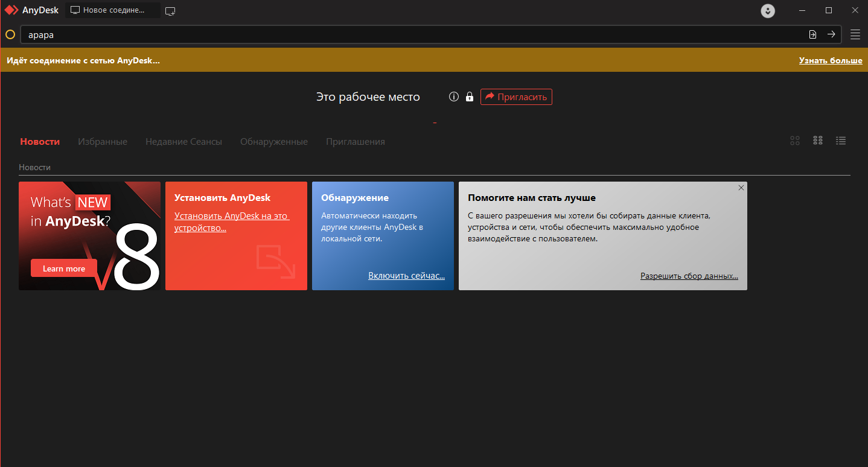
Task: Switch to small tiles view
Action: click(818, 141)
